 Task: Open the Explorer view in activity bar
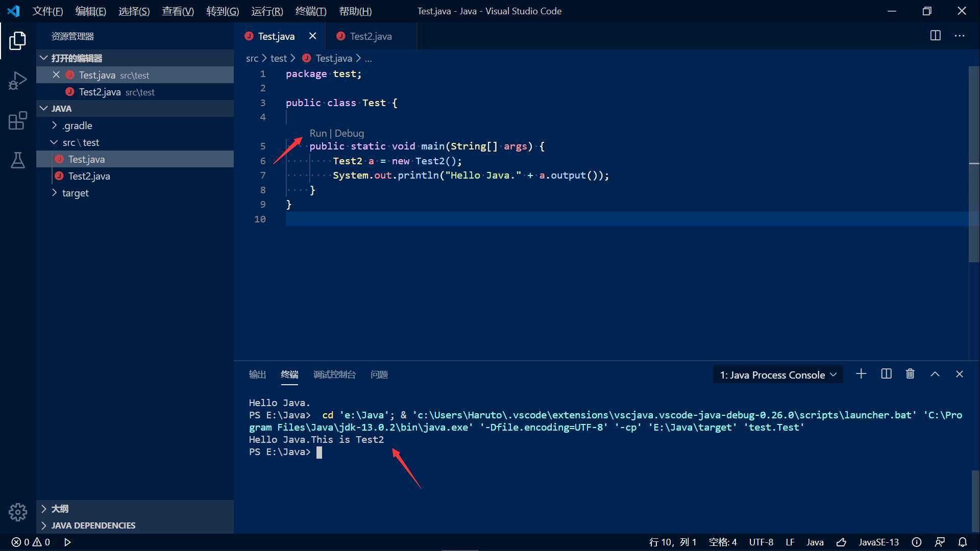18,41
